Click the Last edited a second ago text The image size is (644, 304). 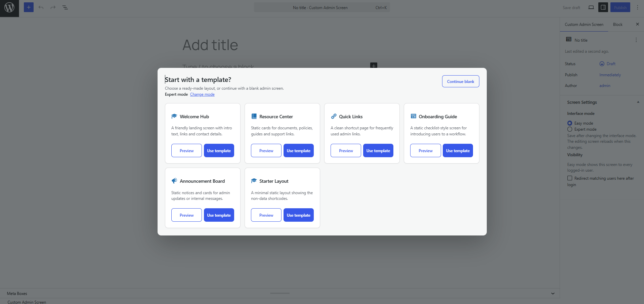click(x=587, y=51)
